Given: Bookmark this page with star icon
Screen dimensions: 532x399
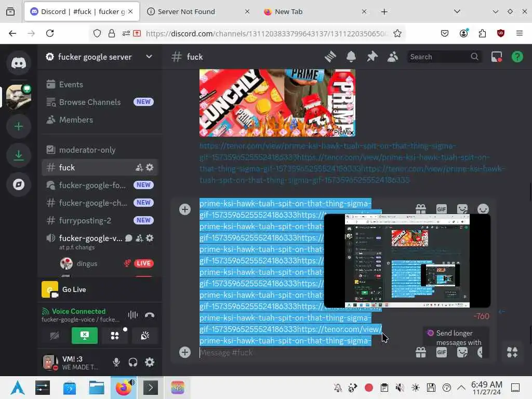Looking at the screenshot, I should click(x=397, y=33).
